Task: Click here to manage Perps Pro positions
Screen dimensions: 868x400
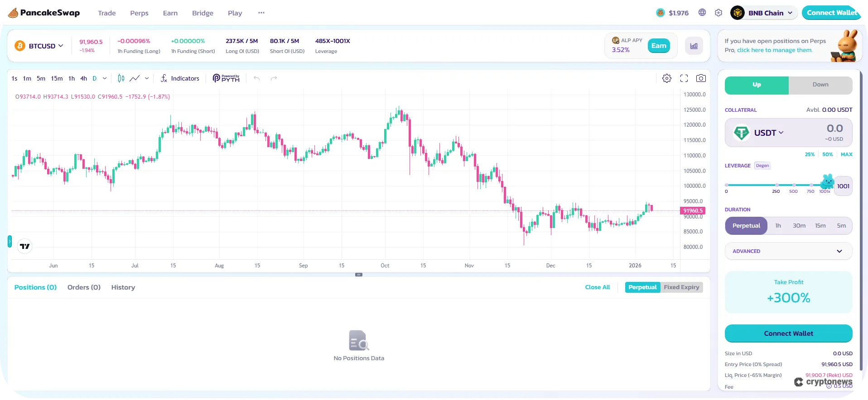Action: pyautogui.click(x=775, y=50)
